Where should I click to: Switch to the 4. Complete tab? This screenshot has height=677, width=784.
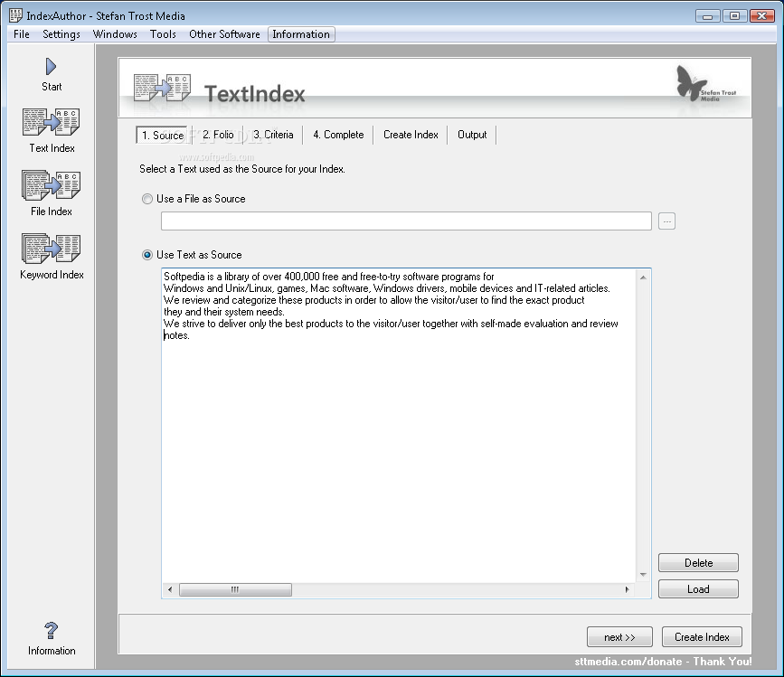(338, 135)
